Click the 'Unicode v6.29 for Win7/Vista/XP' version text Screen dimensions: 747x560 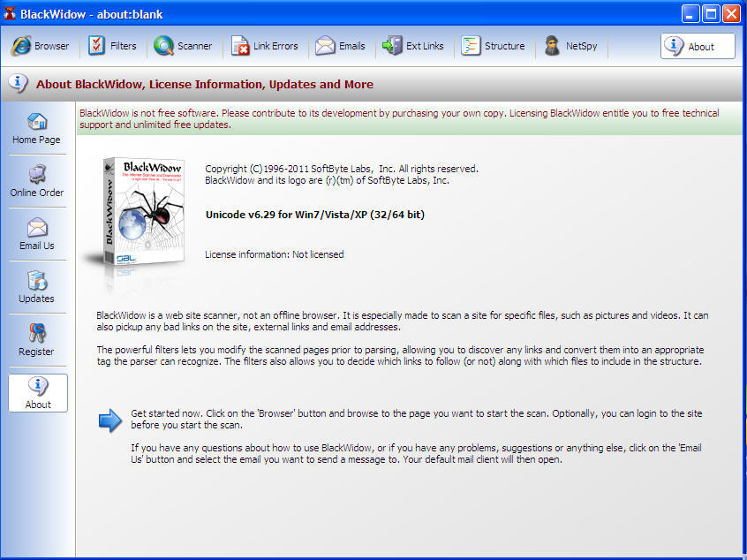point(315,215)
